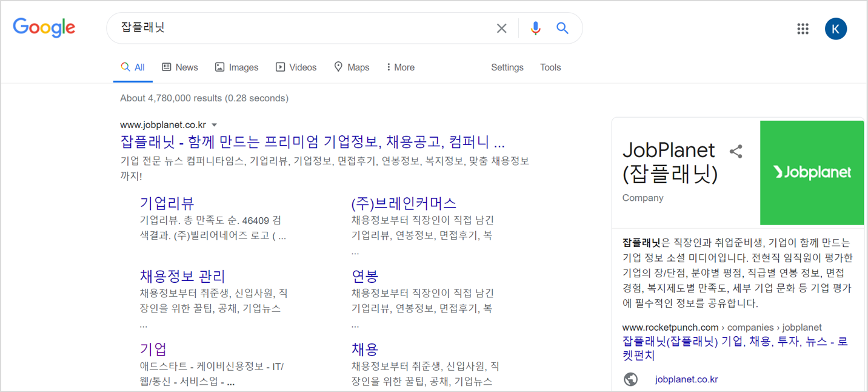868x392 pixels.
Task: Open the (주)브레인커머스 sitelink
Action: tap(404, 203)
